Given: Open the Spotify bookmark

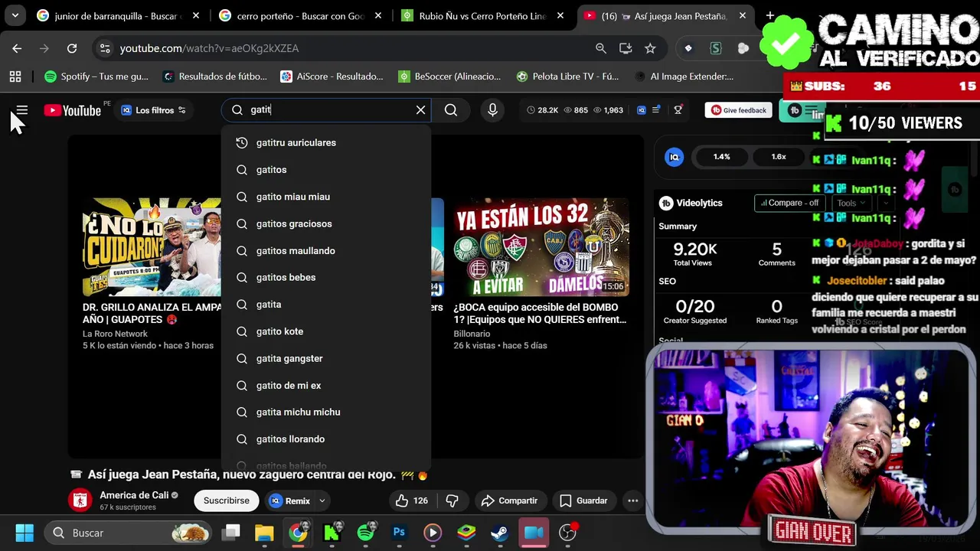Looking at the screenshot, I should pyautogui.click(x=96, y=77).
